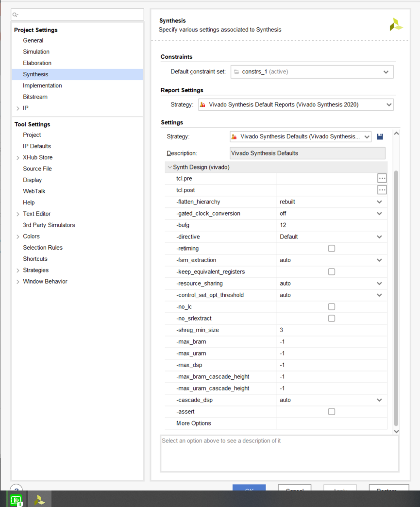Edit the -max_bram value
Viewport: 420px width, 507px height.
[x=332, y=342]
